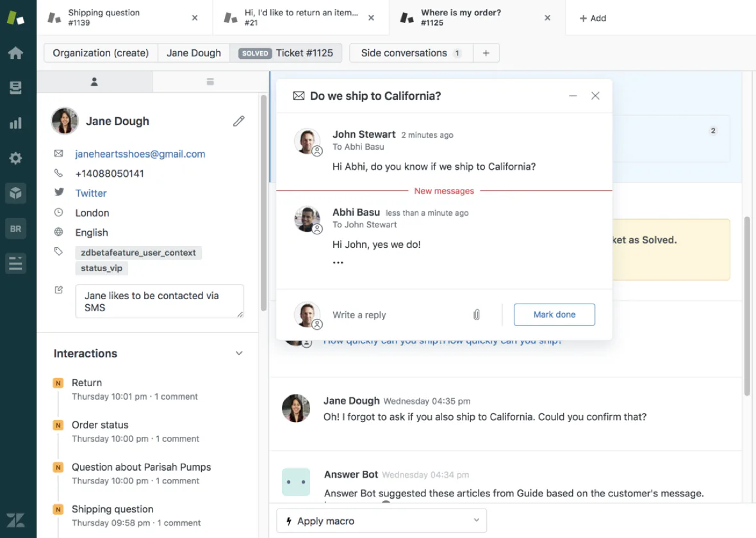Open the Views icon in sidebar
The image size is (756, 538).
[x=15, y=88]
